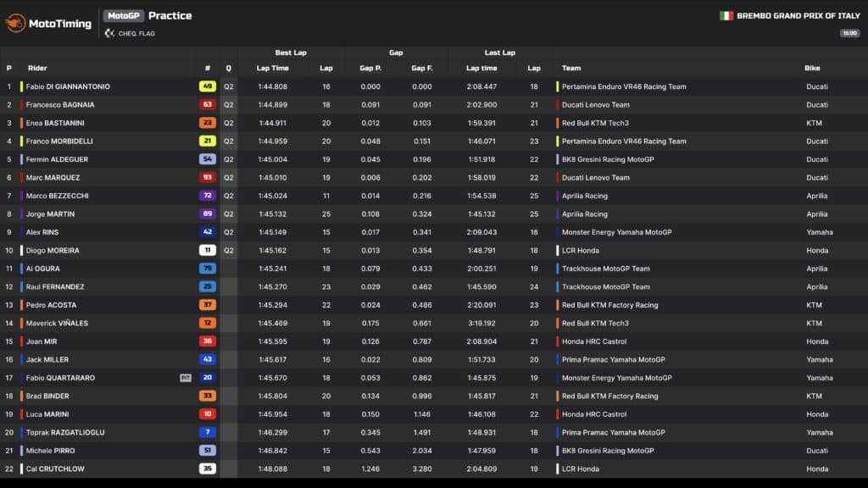Click the Last Lap time column header
The width and height of the screenshot is (868, 488).
point(481,68)
